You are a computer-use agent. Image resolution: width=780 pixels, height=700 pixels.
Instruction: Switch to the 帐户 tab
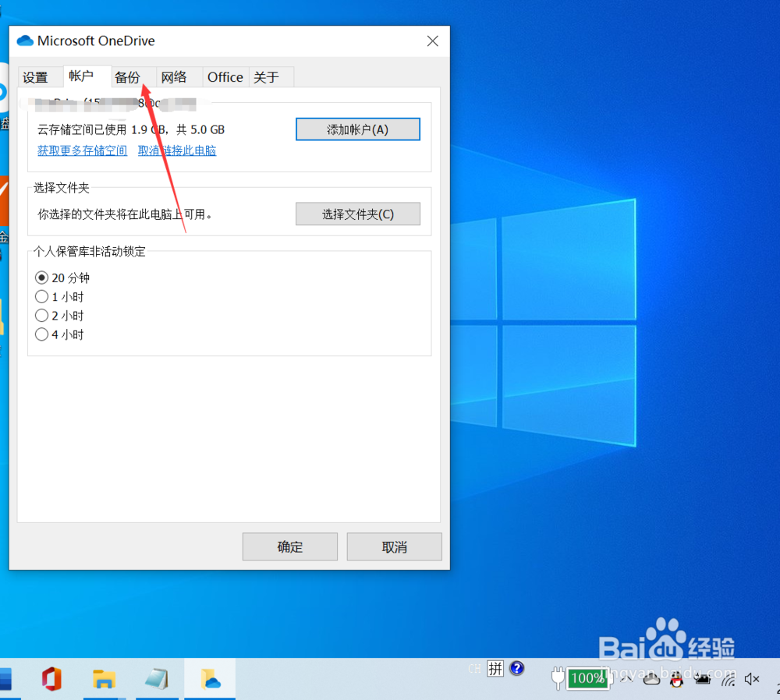87,76
